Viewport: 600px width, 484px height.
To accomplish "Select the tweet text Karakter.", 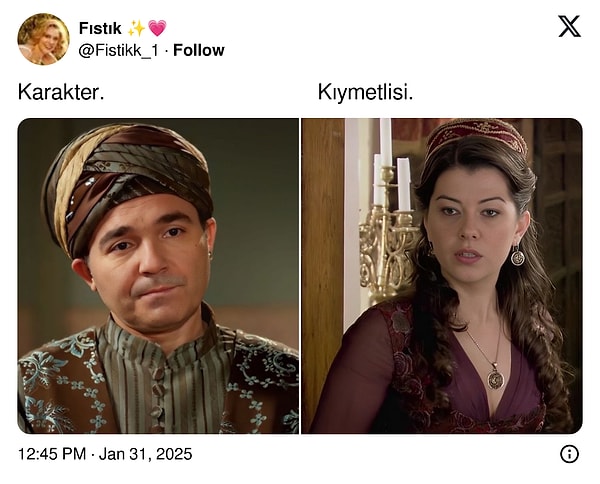I will (x=61, y=92).
